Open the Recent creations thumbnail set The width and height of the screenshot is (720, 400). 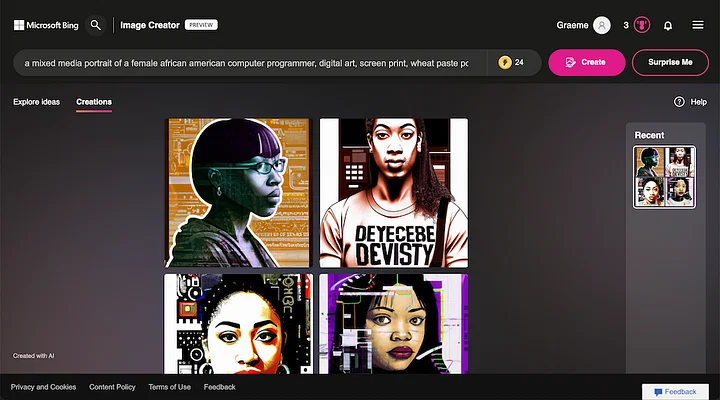pyautogui.click(x=664, y=177)
